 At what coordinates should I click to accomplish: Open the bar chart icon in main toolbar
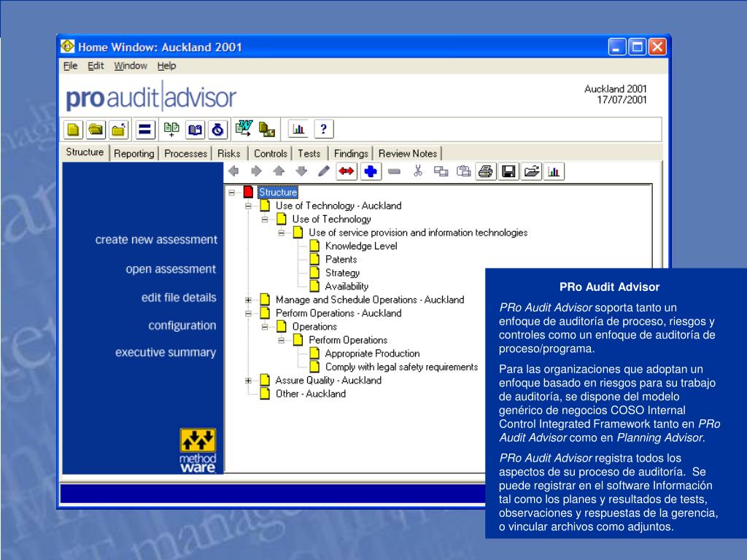coord(298,129)
